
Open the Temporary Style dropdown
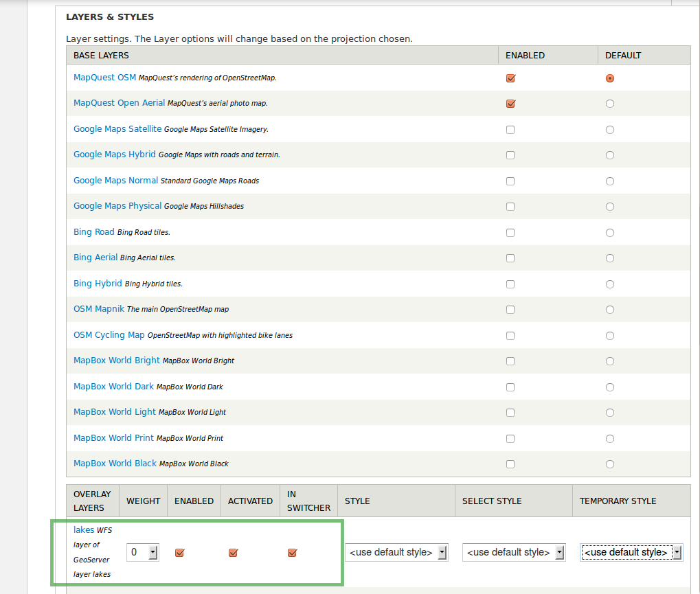631,552
